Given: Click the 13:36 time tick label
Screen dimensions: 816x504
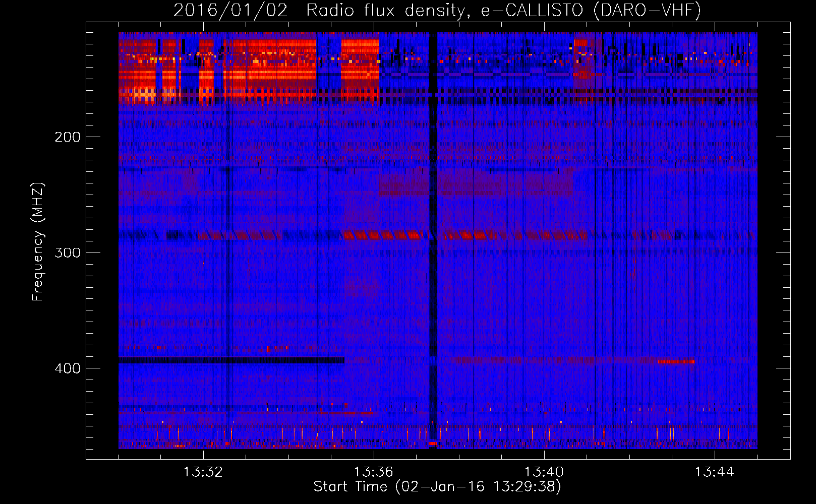Looking at the screenshot, I should [373, 472].
